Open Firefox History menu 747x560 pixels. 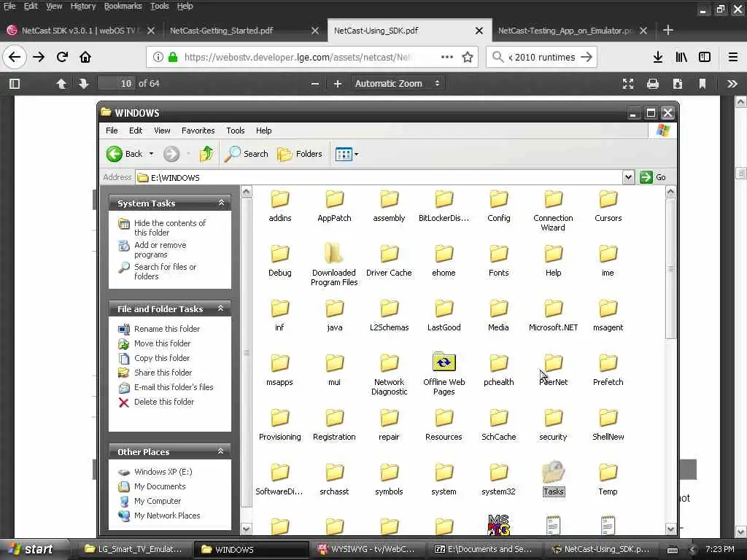[83, 6]
